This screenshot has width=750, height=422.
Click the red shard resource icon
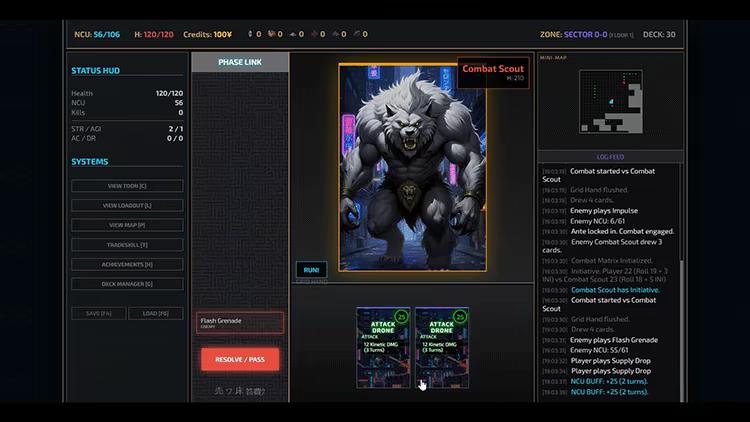click(x=314, y=34)
